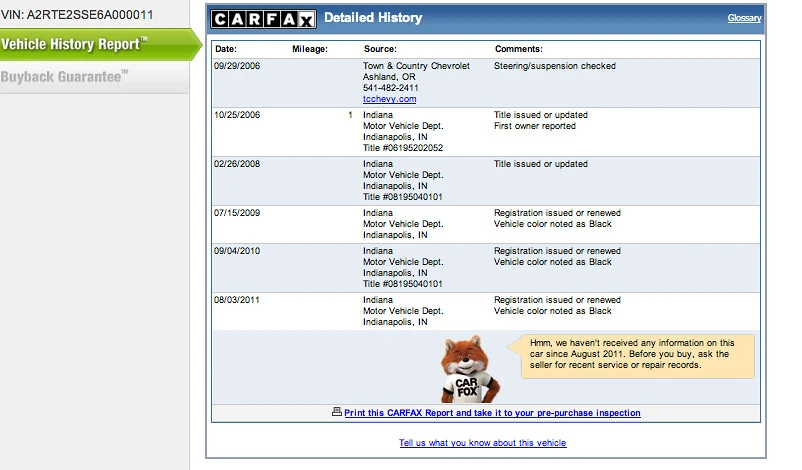The height and width of the screenshot is (470, 802).
Task: Click the Car Fox mascot image
Action: (470, 369)
